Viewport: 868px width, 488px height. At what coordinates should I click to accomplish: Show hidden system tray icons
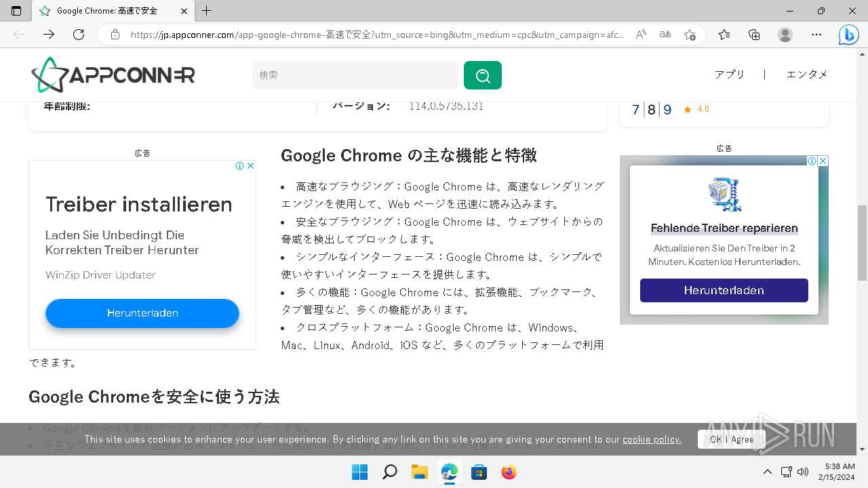pos(767,472)
